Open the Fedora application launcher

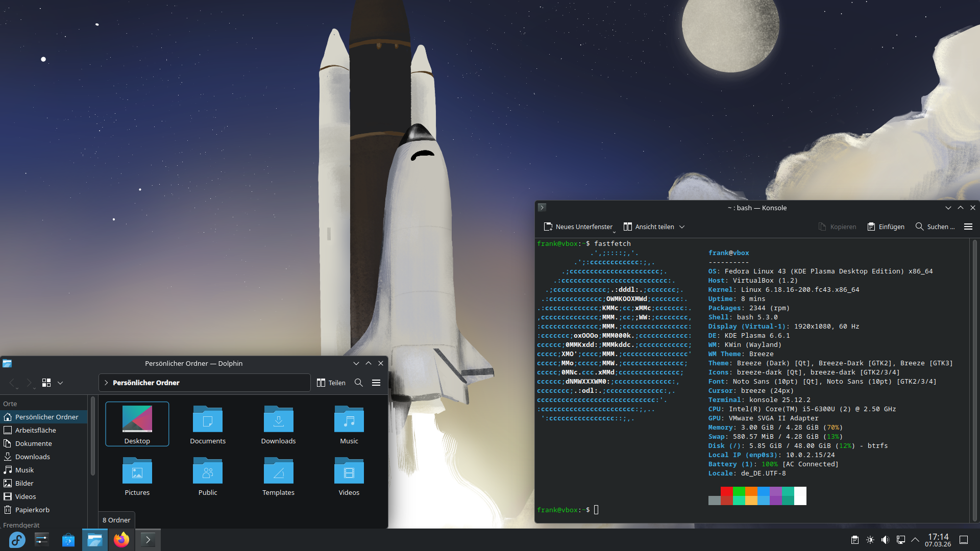(17, 540)
